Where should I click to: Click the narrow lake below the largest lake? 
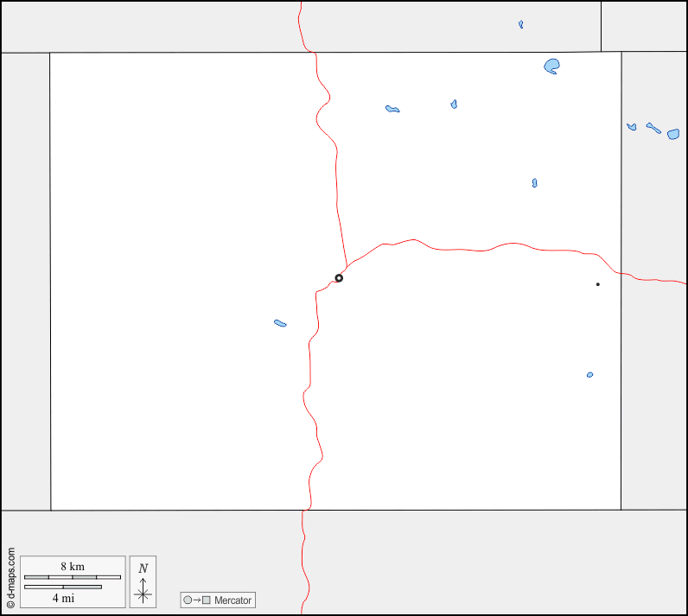point(534,183)
